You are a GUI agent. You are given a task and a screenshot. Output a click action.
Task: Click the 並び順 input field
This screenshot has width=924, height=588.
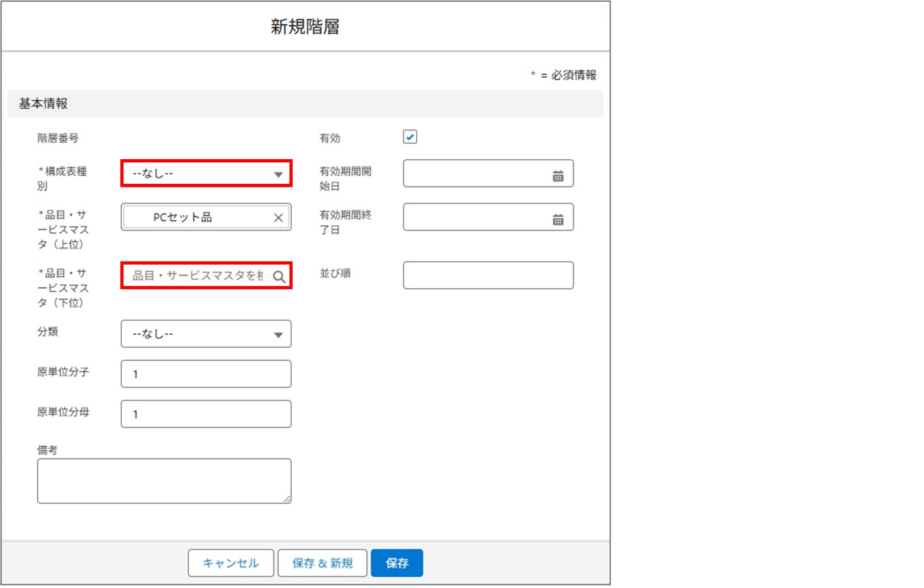click(488, 276)
